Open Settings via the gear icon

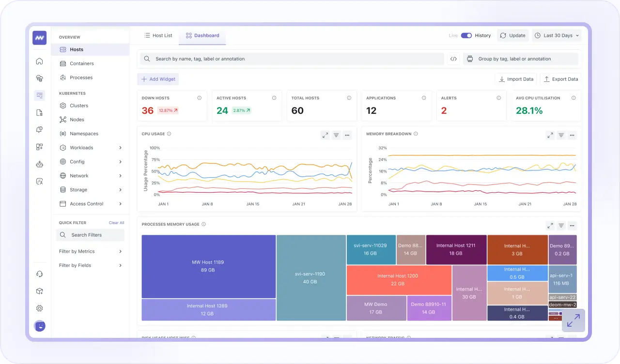tap(39, 308)
